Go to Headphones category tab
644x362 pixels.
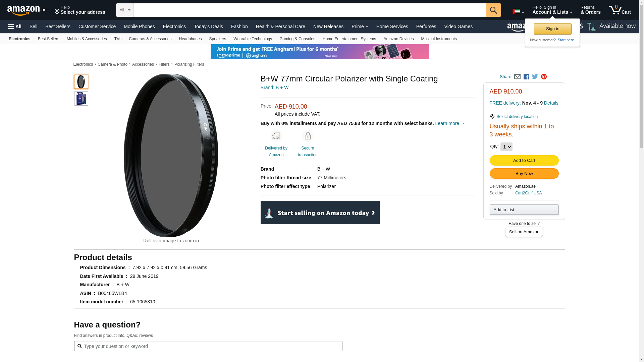[190, 39]
